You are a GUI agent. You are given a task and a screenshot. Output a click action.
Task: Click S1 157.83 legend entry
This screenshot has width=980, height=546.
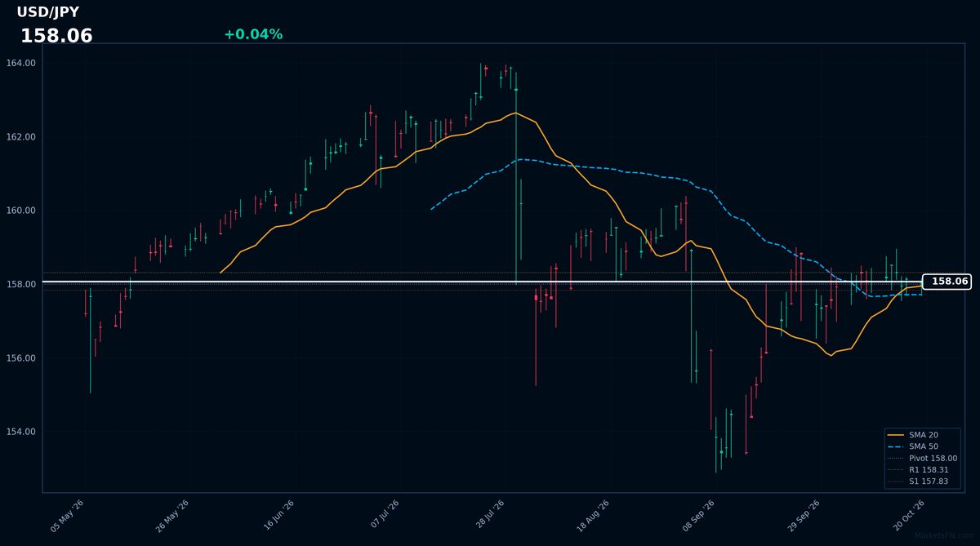[919, 482]
